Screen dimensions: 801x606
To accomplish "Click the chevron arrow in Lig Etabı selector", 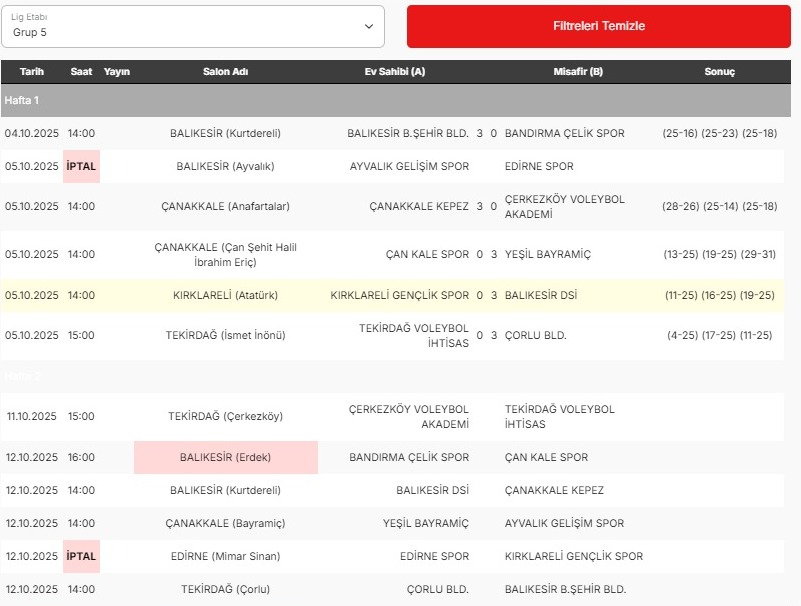I will (369, 26).
